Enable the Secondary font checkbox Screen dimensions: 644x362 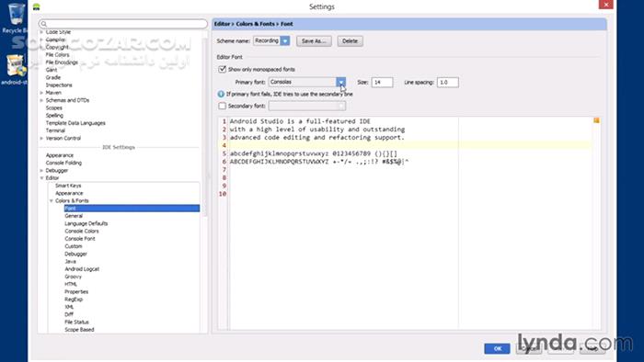(223, 106)
